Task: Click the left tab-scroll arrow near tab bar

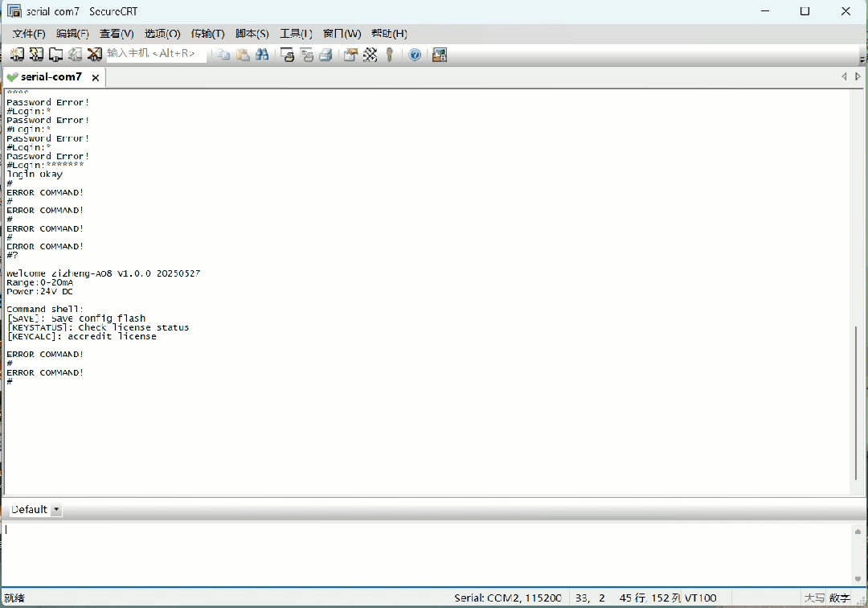Action: tap(844, 76)
